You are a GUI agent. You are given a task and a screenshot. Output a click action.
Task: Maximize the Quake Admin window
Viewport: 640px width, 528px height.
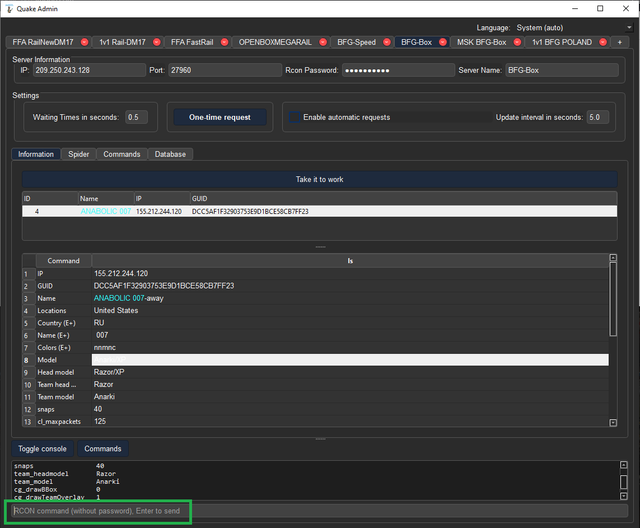(x=600, y=9)
